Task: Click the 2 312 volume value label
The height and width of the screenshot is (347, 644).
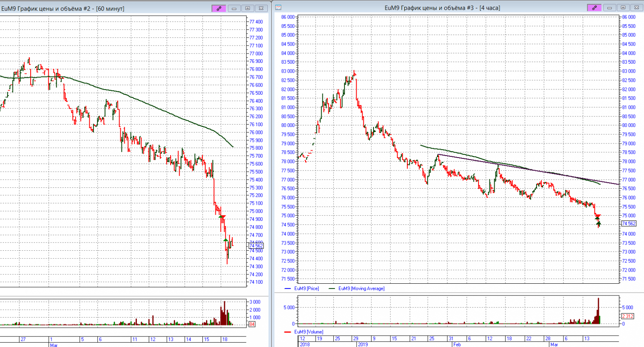Action: [x=628, y=316]
